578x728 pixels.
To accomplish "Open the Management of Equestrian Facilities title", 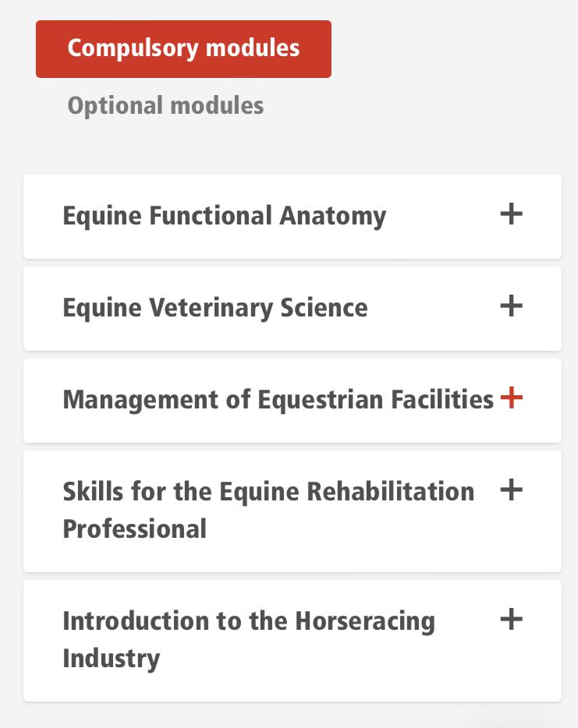I will pyautogui.click(x=278, y=400).
